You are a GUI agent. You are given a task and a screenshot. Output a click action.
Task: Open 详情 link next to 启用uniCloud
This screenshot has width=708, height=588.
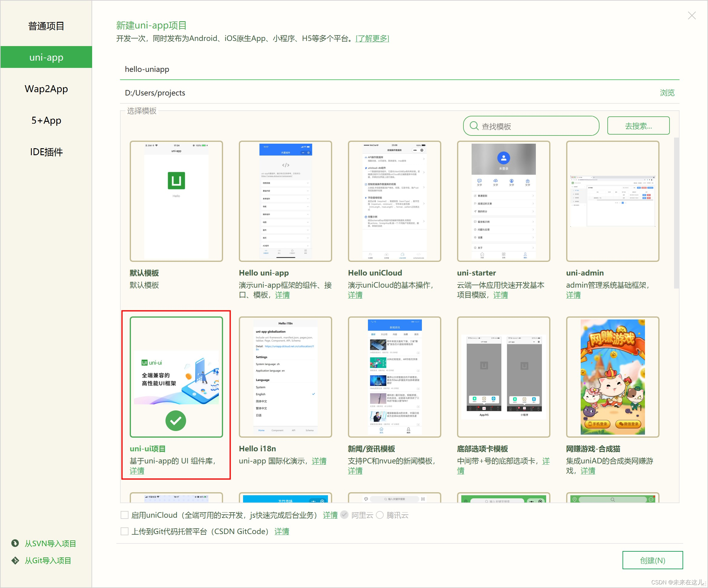pyautogui.click(x=330, y=515)
